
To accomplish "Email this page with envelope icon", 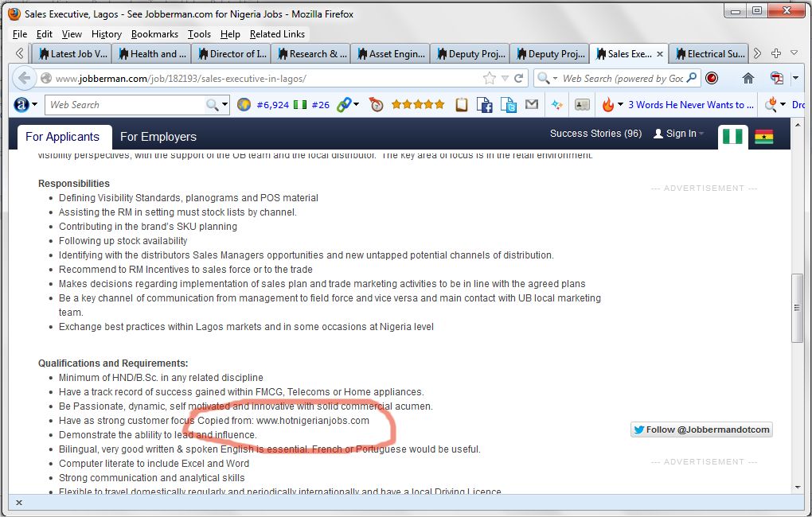I will pyautogui.click(x=532, y=104).
